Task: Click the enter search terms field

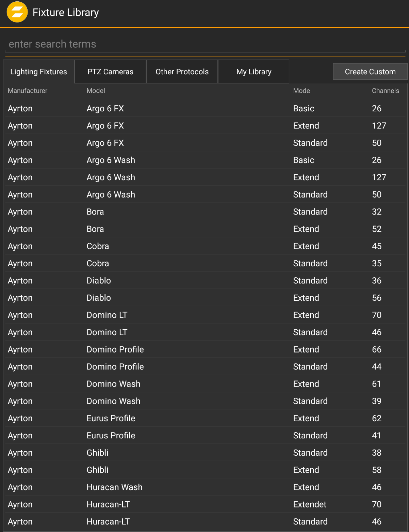Action: 204,44
